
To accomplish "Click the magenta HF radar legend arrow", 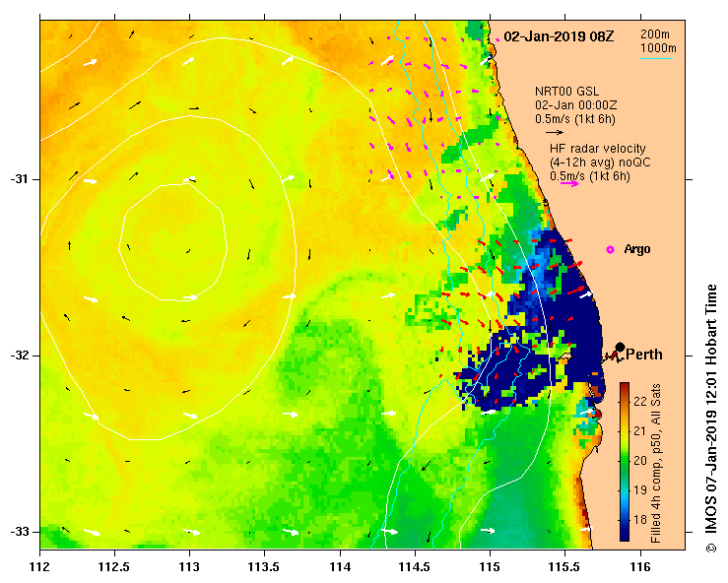I will pyautogui.click(x=569, y=184).
